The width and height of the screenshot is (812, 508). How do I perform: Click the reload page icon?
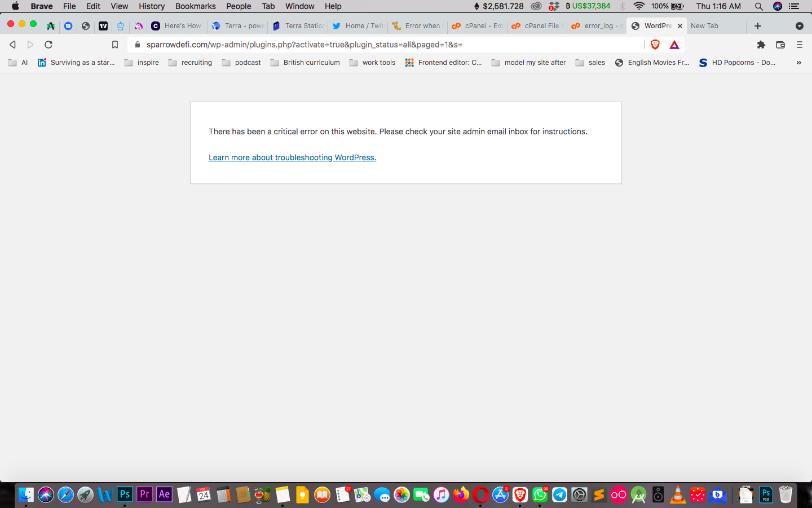48,45
